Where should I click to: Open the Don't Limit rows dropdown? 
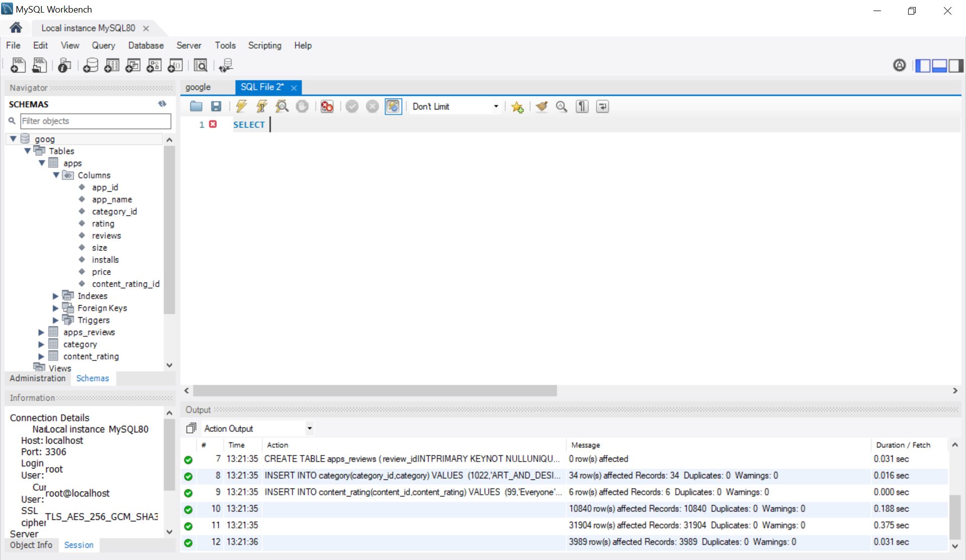(x=496, y=106)
